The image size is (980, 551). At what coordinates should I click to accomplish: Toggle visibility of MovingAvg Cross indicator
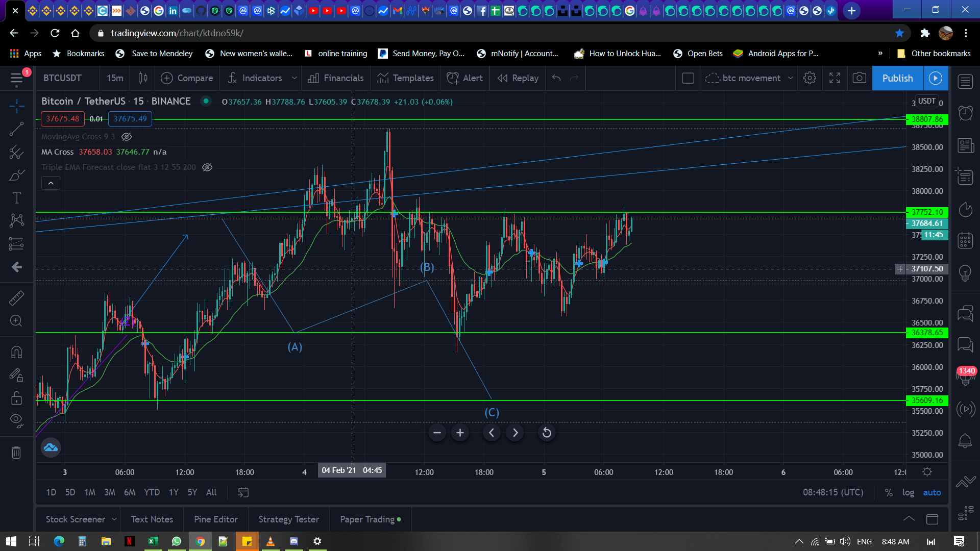pyautogui.click(x=127, y=137)
